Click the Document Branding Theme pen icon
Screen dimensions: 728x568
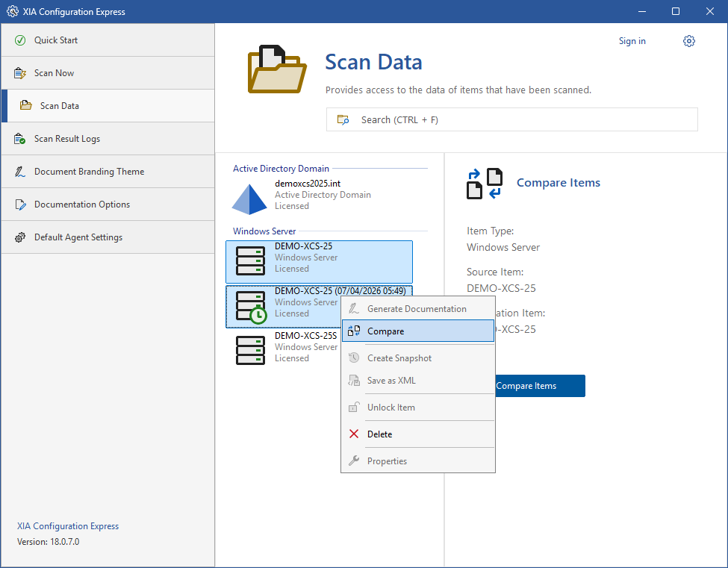coord(20,172)
